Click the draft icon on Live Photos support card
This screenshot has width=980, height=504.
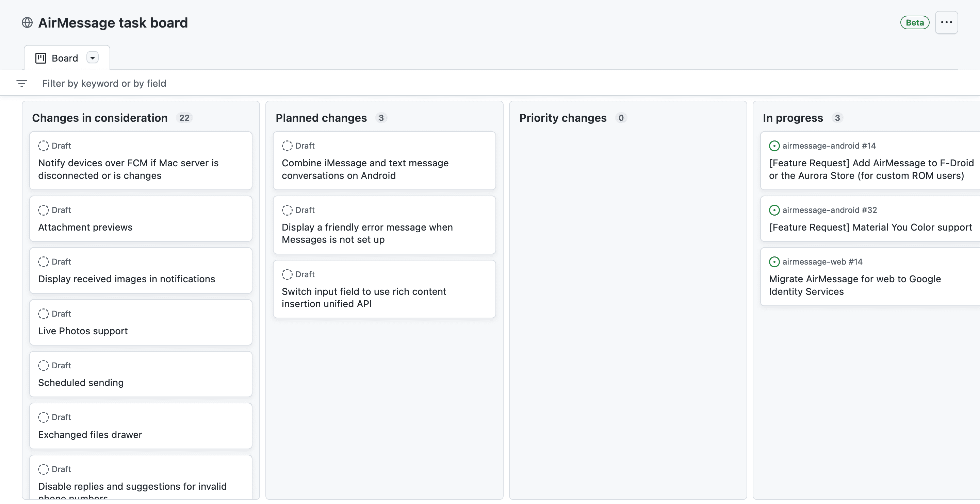43,314
